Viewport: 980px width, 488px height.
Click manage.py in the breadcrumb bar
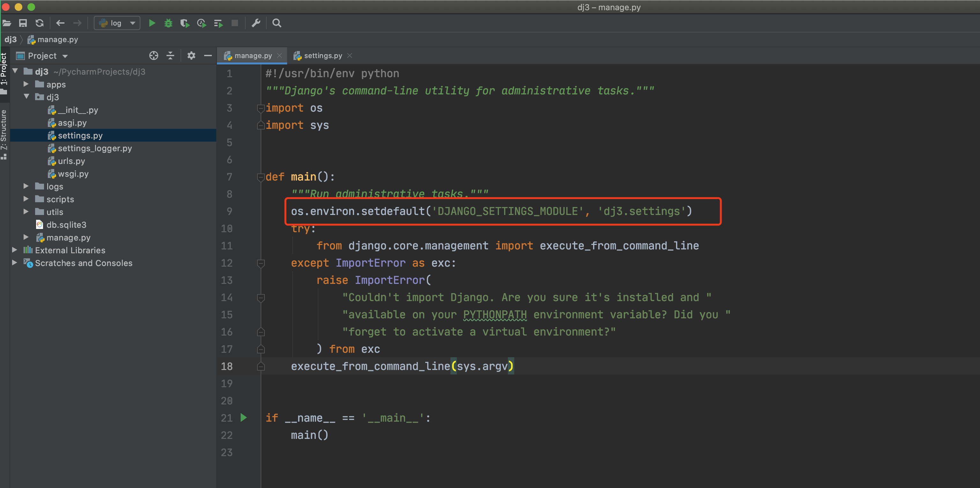click(x=53, y=40)
